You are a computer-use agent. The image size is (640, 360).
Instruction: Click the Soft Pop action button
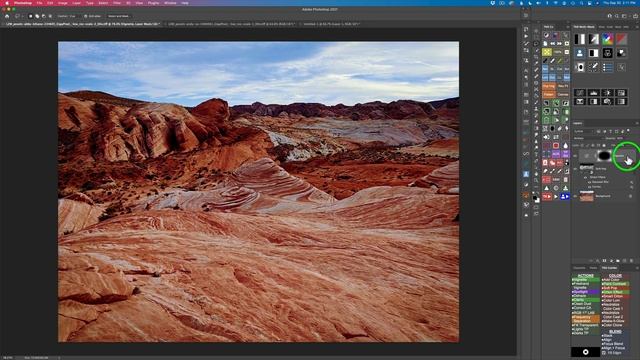pyautogui.click(x=615, y=288)
